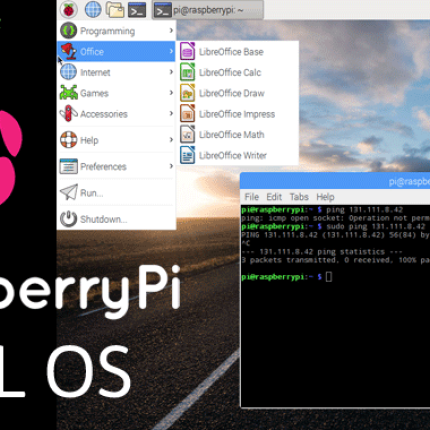Open the Raspberry Pi main menu icon
This screenshot has height=430, width=430.
tap(69, 10)
